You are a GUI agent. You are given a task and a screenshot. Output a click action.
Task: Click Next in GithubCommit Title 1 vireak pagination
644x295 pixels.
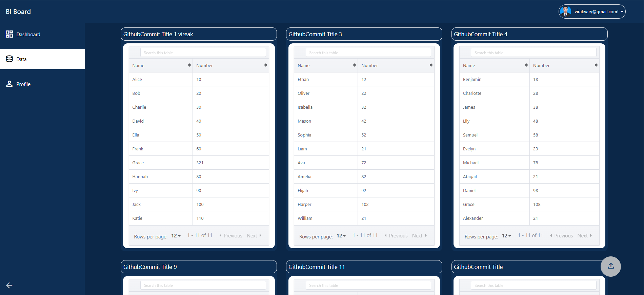tap(254, 236)
